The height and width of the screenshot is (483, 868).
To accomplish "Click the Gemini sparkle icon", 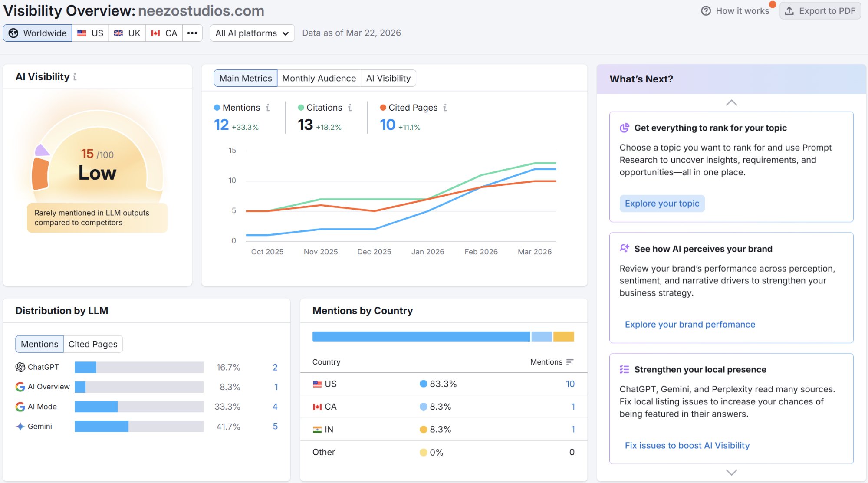I will (x=20, y=427).
